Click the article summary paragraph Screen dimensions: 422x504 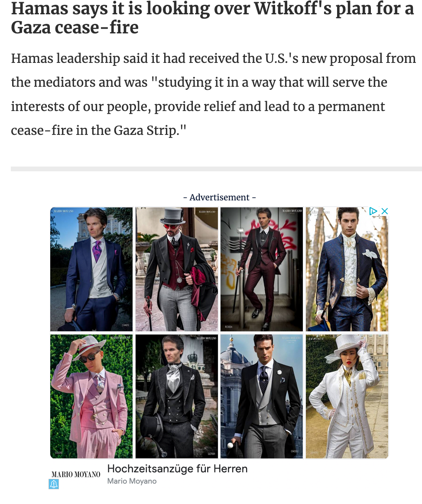pyautogui.click(x=213, y=94)
